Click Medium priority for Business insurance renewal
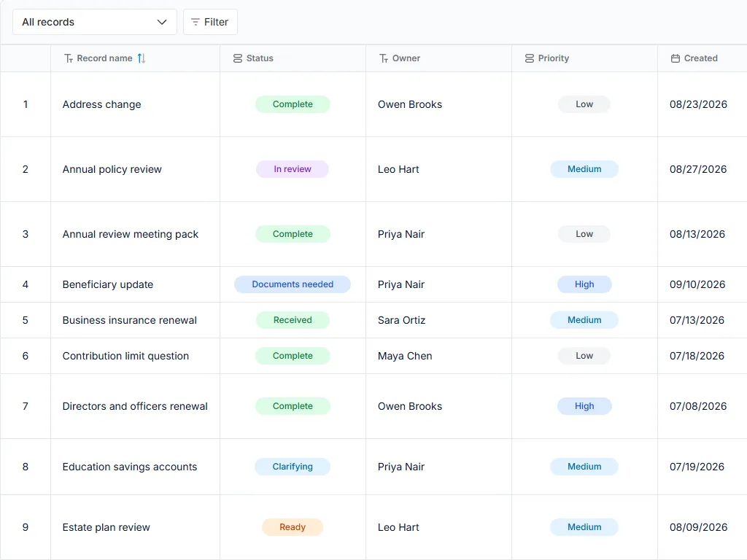The width and height of the screenshot is (747, 560). [x=584, y=320]
